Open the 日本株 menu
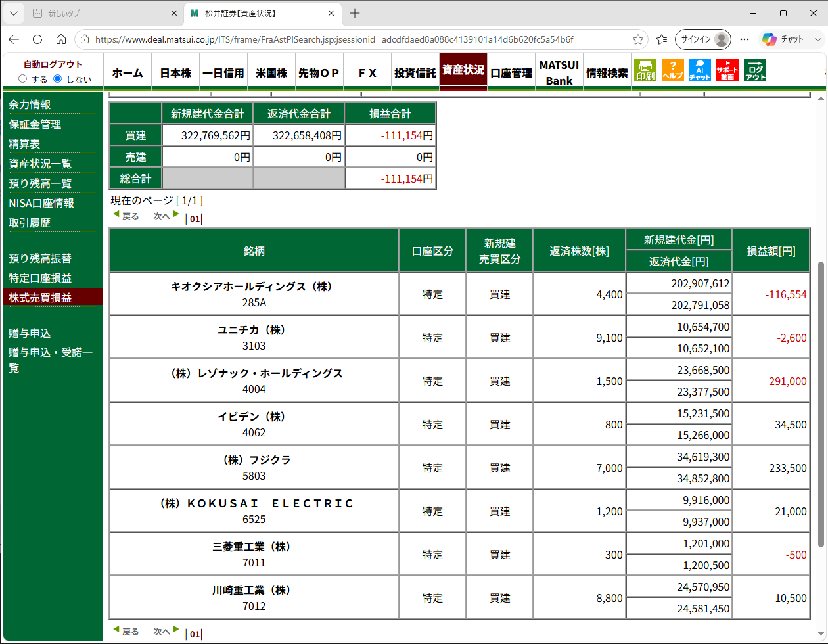The width and height of the screenshot is (828, 644). (175, 72)
